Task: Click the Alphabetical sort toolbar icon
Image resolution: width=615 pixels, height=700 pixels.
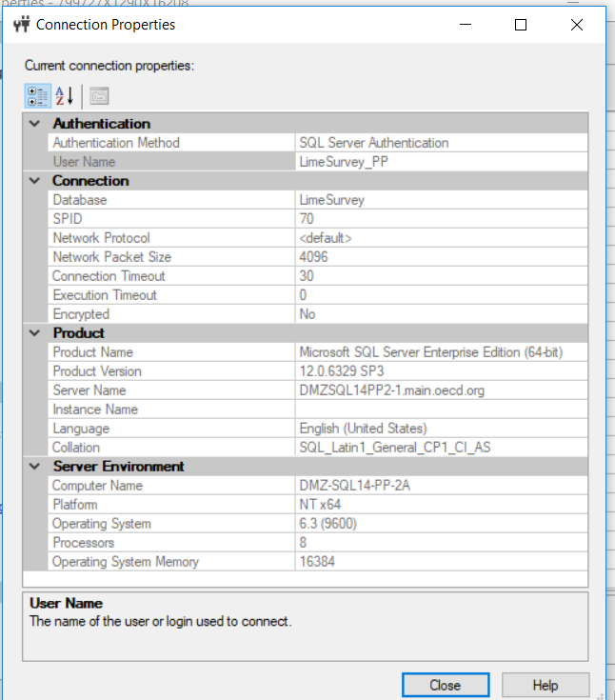Action: tap(64, 95)
